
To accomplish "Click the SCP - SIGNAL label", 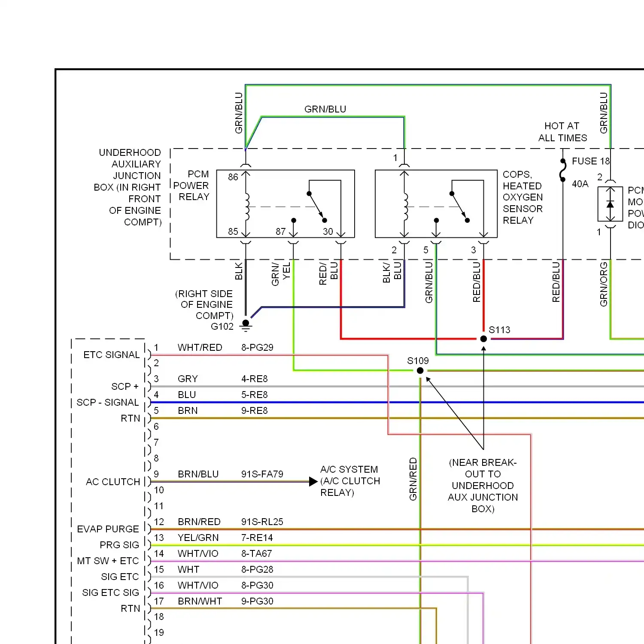I will [x=108, y=402].
